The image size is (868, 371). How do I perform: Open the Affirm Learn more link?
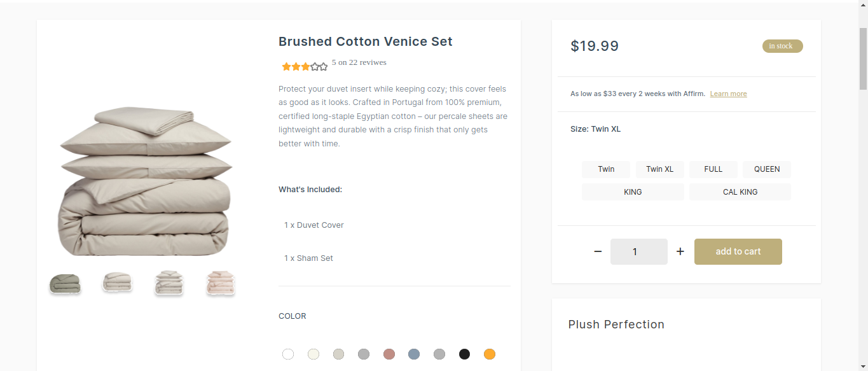click(x=728, y=94)
